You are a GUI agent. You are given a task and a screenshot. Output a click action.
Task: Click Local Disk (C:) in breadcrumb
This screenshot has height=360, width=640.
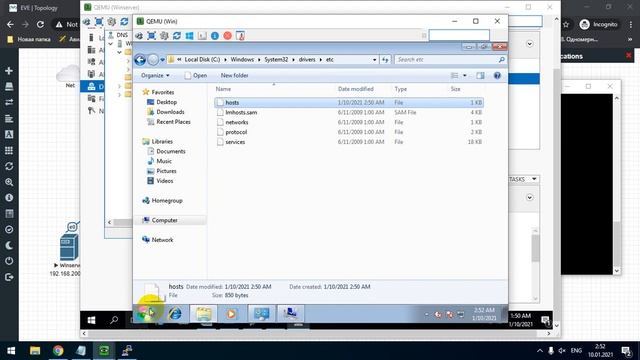point(202,60)
